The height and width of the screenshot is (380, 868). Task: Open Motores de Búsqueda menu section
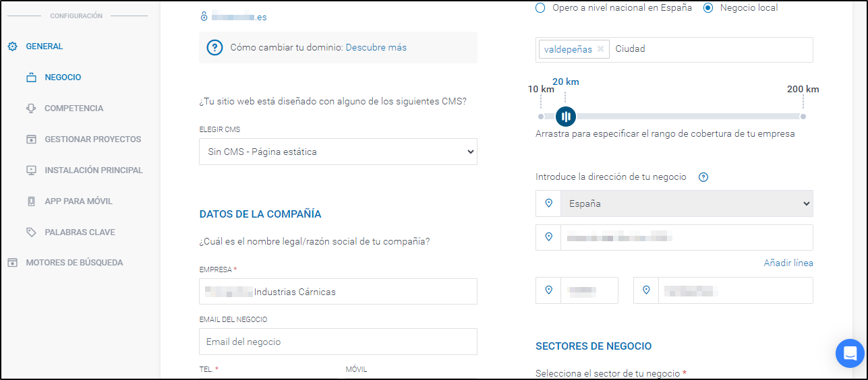[74, 263]
